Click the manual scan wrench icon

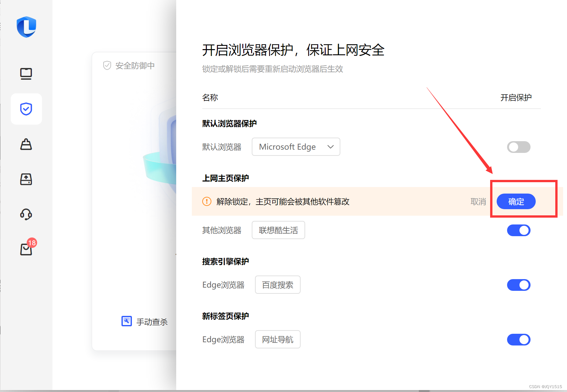(127, 321)
